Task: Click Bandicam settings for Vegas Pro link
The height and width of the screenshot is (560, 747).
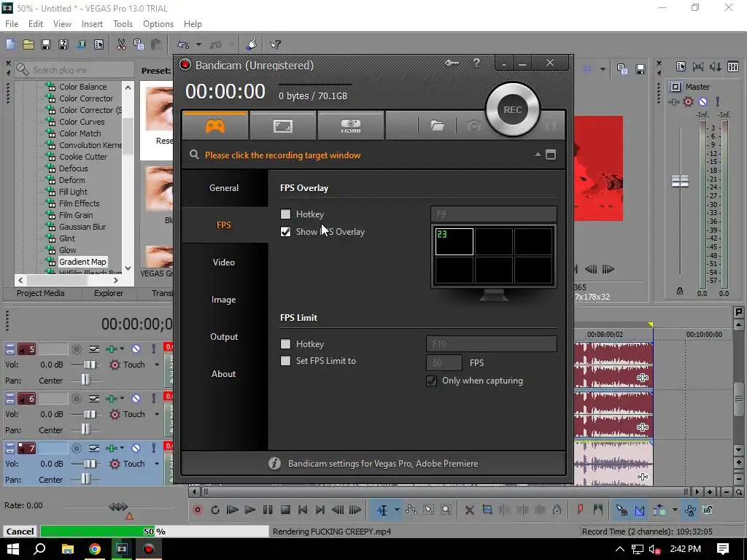Action: pyautogui.click(x=383, y=463)
